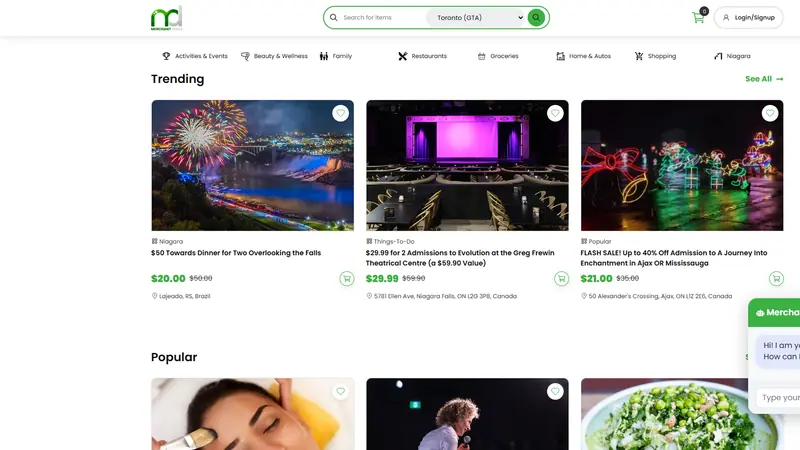Open the Family category

click(x=336, y=56)
